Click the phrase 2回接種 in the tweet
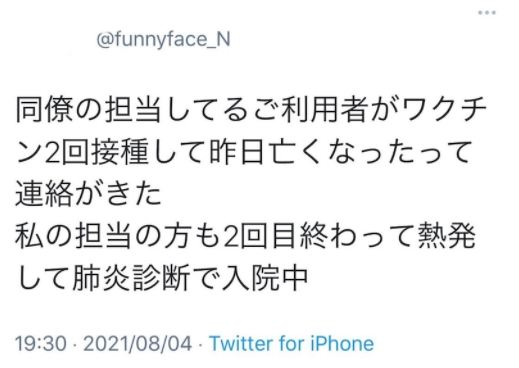 96,153
